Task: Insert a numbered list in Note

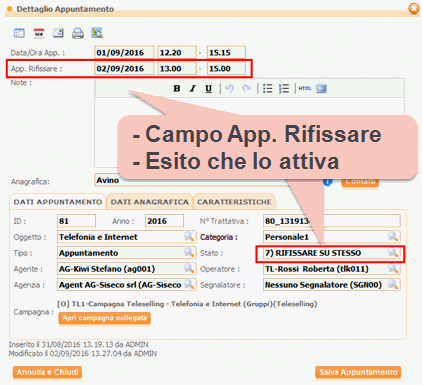Action: [x=284, y=88]
